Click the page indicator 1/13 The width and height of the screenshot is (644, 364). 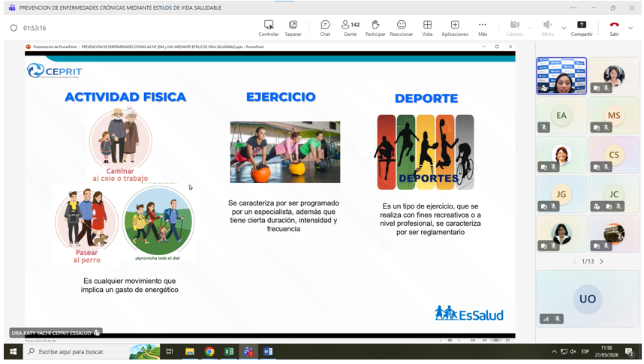tap(588, 261)
